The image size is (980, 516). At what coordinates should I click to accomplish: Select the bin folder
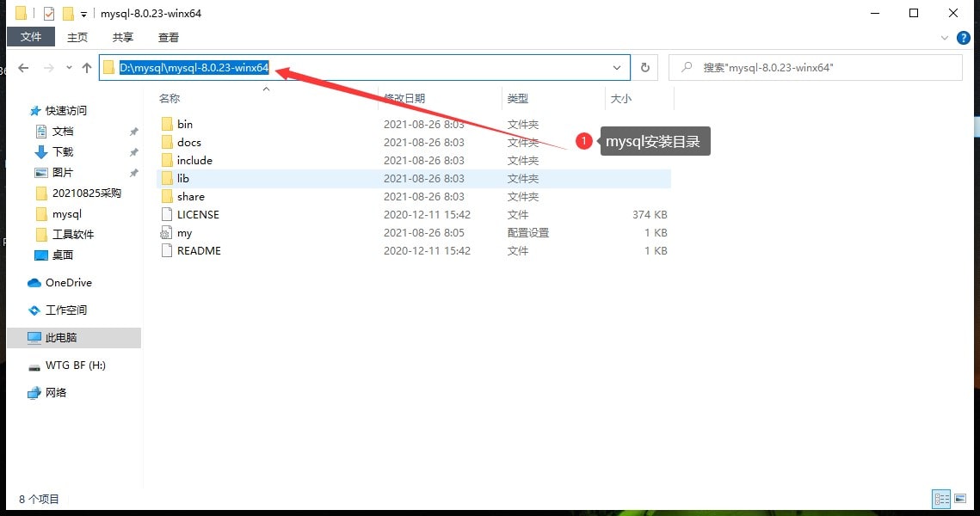click(184, 125)
